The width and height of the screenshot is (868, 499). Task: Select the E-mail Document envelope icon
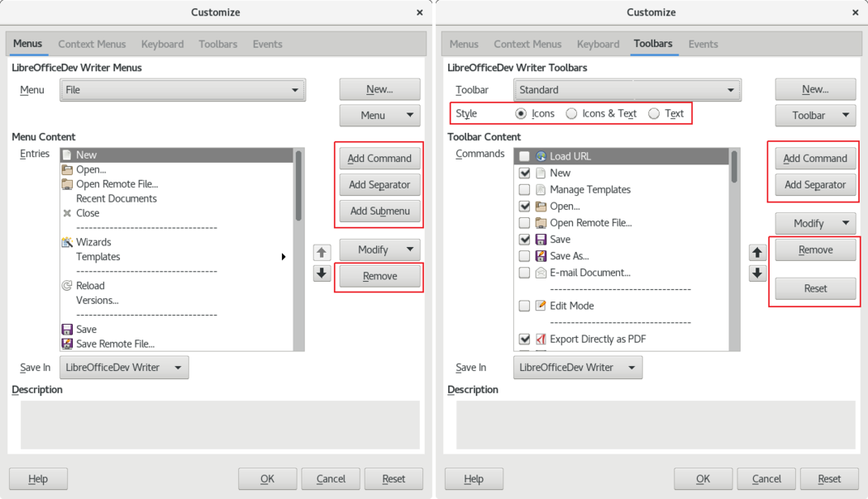pyautogui.click(x=541, y=273)
